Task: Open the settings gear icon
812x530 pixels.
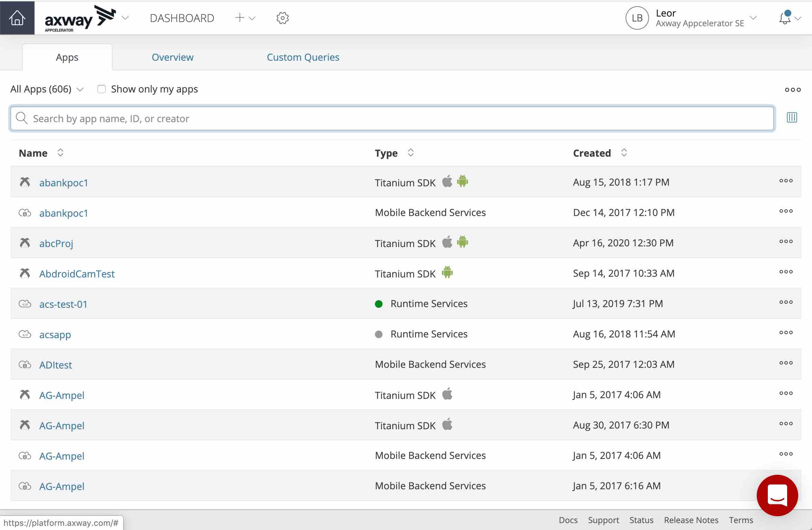Action: click(282, 18)
